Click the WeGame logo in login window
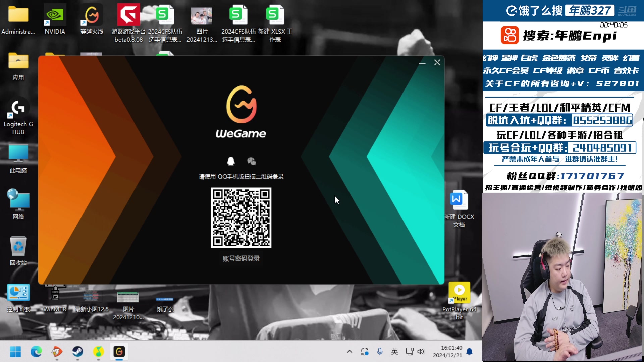 241,112
